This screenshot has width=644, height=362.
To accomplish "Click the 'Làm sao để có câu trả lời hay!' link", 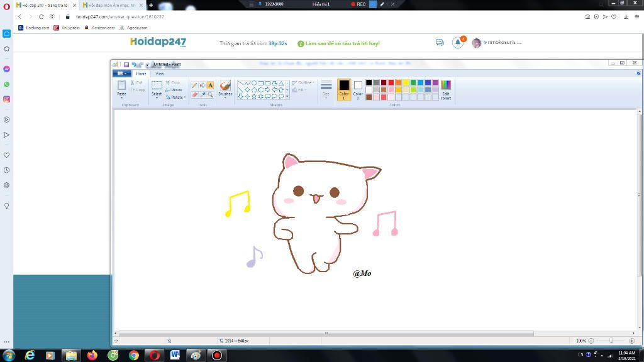I will pos(338,43).
